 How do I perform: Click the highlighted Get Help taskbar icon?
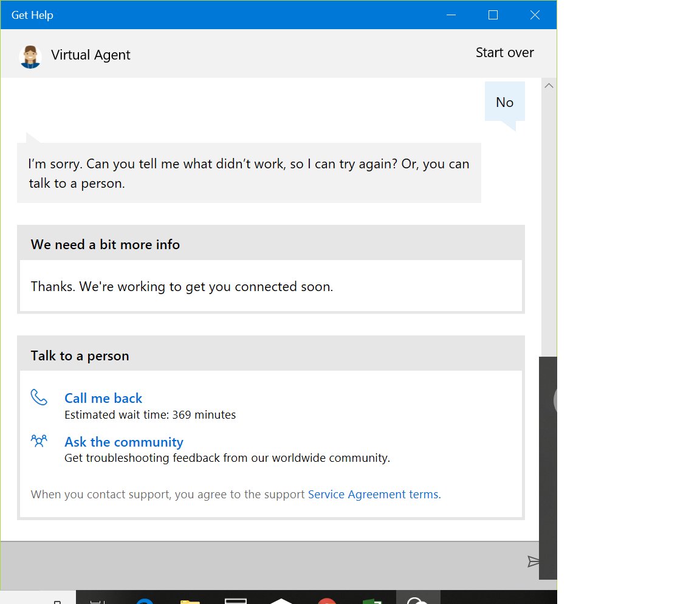click(417, 601)
